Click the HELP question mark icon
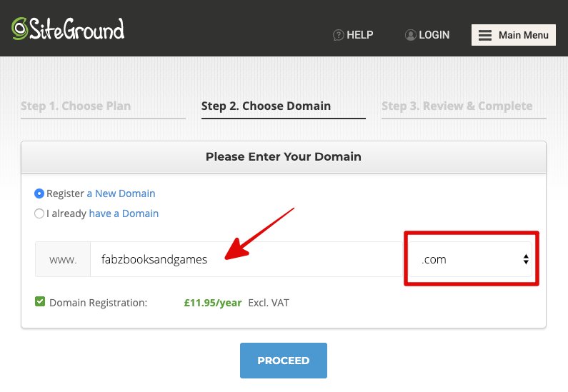 tap(338, 35)
